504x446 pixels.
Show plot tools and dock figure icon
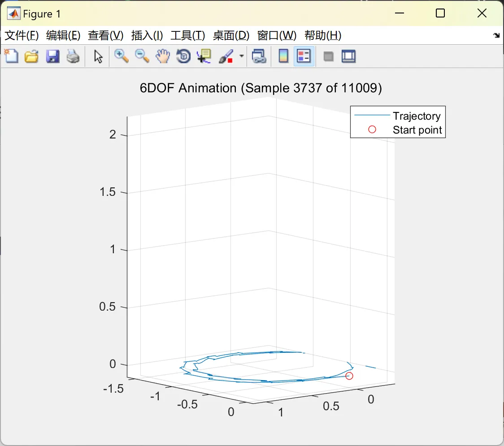click(348, 56)
